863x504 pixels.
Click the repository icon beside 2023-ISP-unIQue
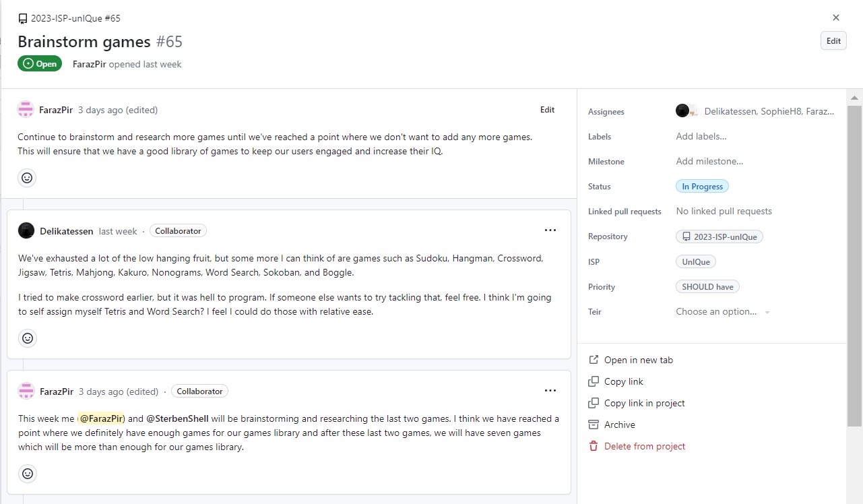[x=686, y=236]
